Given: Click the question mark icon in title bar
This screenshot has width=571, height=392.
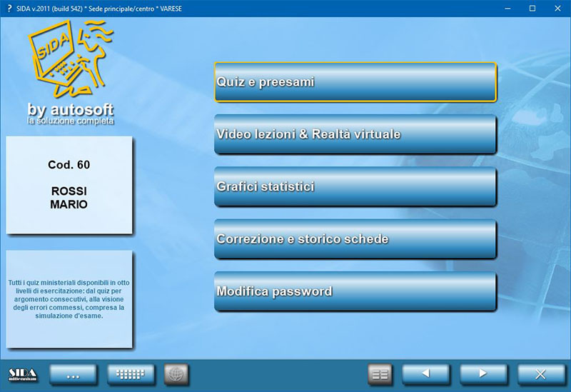Looking at the screenshot, I should click(8, 8).
